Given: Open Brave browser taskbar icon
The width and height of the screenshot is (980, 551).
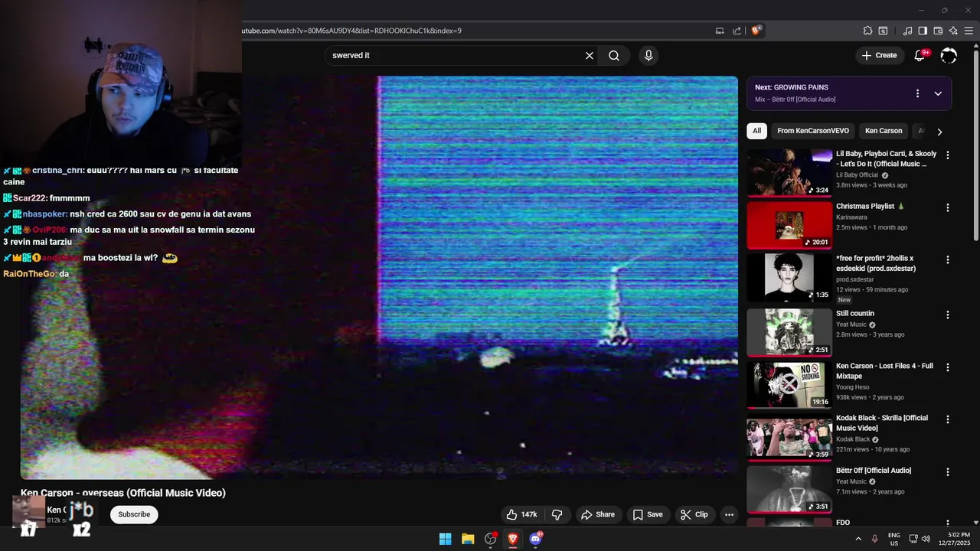Looking at the screenshot, I should coord(513,539).
